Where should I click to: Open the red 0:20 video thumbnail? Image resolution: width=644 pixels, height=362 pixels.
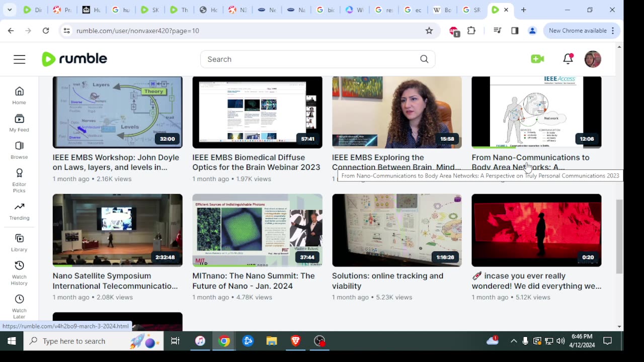click(536, 230)
